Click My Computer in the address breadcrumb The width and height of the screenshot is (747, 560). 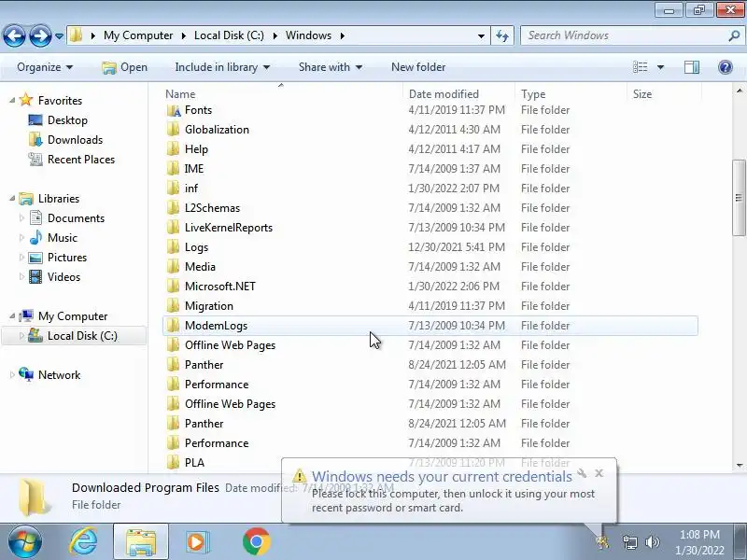click(x=138, y=35)
